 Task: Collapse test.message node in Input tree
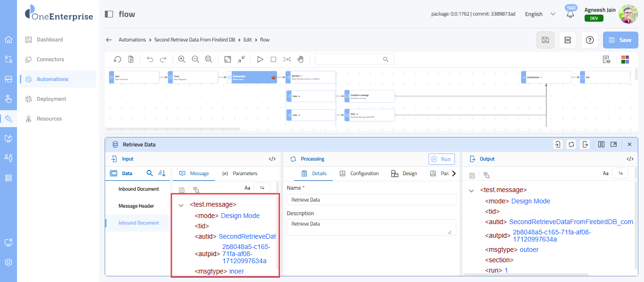pos(181,205)
